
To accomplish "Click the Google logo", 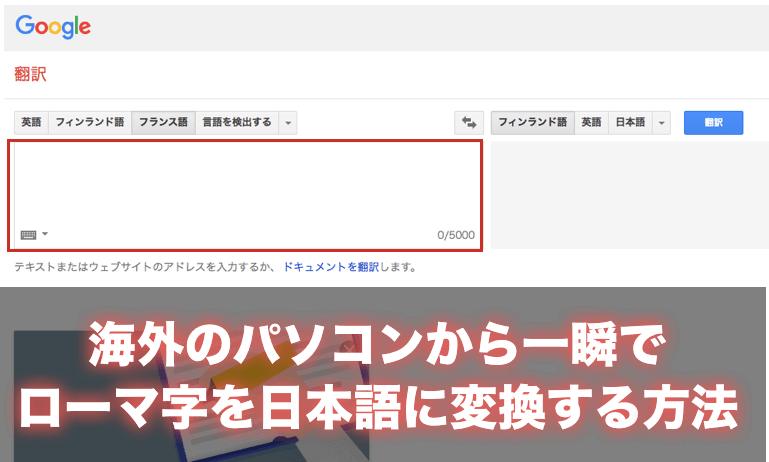I will (x=52, y=27).
